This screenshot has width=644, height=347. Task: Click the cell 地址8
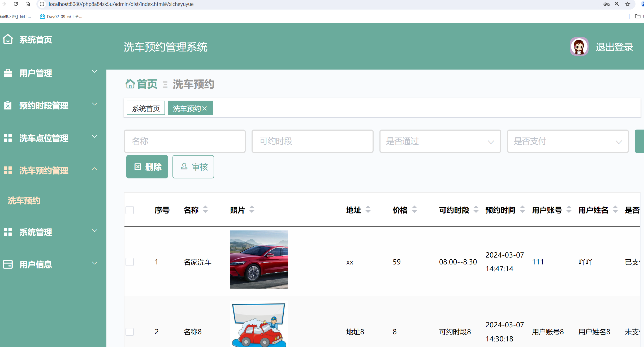(355, 332)
